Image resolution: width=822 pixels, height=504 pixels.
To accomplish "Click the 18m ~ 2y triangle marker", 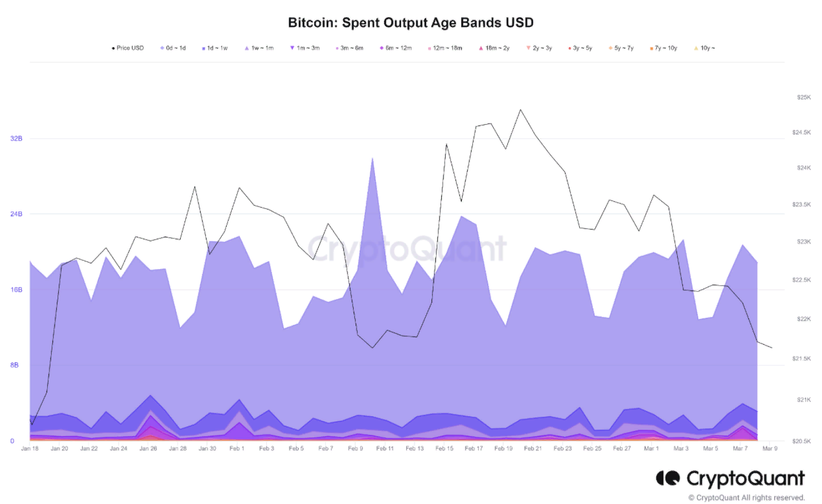I will click(481, 48).
